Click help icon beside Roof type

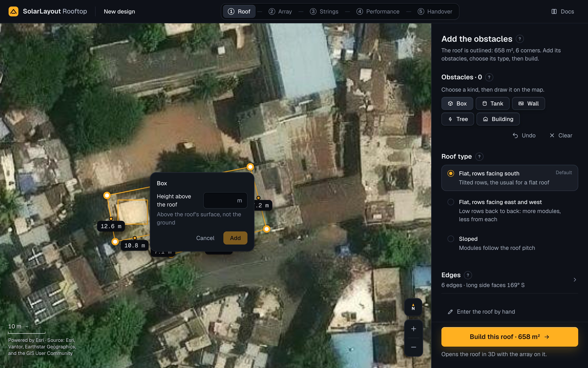coord(479,156)
